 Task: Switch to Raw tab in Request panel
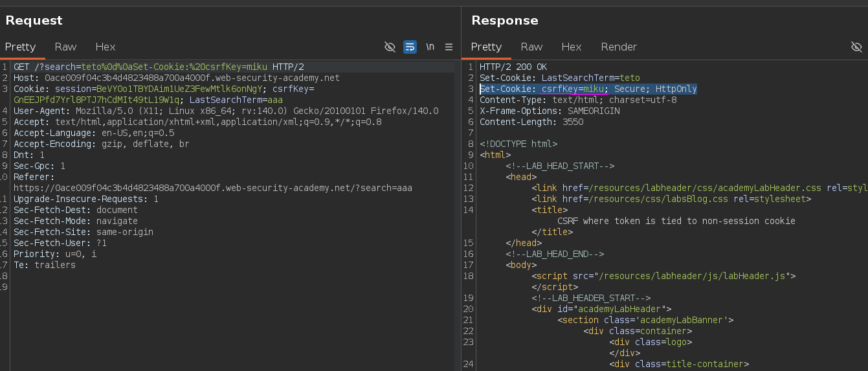[x=65, y=47]
